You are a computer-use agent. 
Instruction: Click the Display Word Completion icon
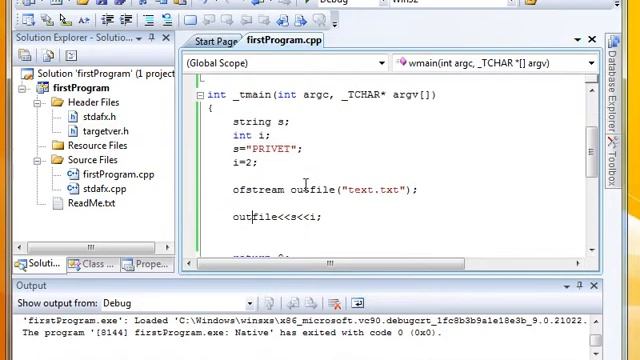click(84, 20)
